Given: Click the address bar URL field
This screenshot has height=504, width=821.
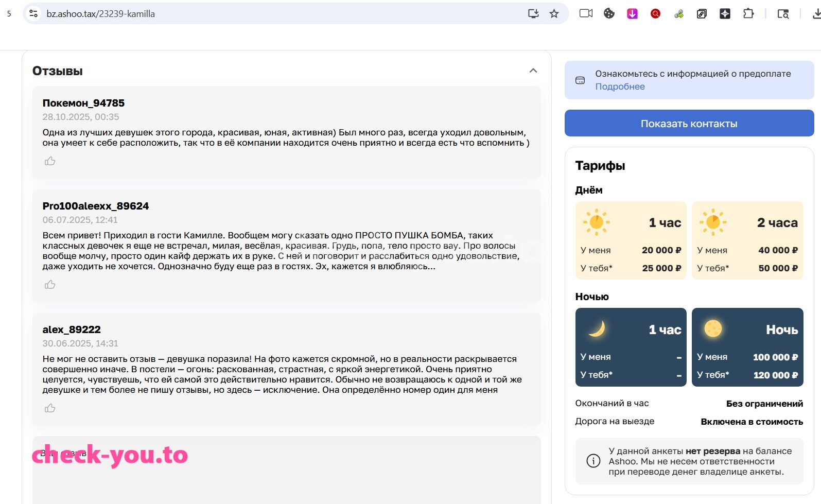Looking at the screenshot, I should [x=283, y=14].
